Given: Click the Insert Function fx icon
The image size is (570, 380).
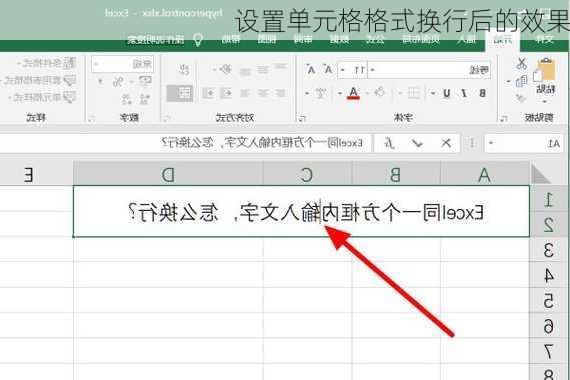Looking at the screenshot, I should pyautogui.click(x=389, y=143).
